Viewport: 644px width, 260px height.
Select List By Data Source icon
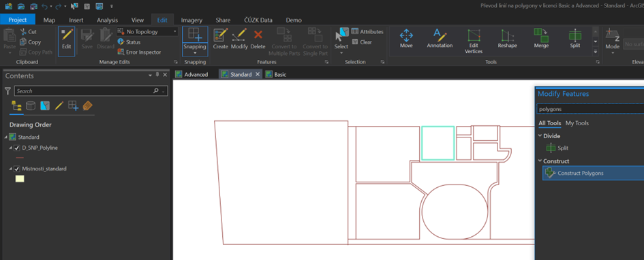(x=31, y=105)
